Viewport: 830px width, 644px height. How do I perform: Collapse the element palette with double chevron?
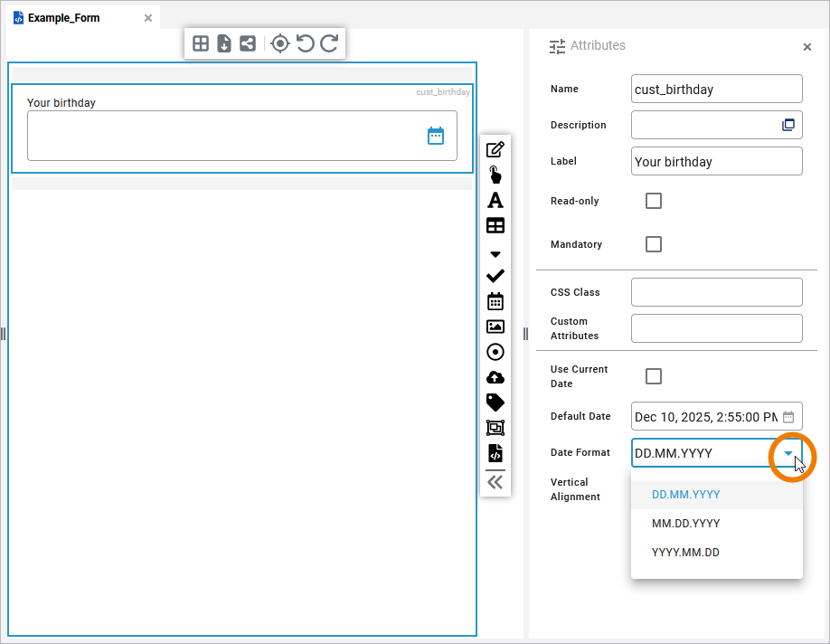(495, 482)
